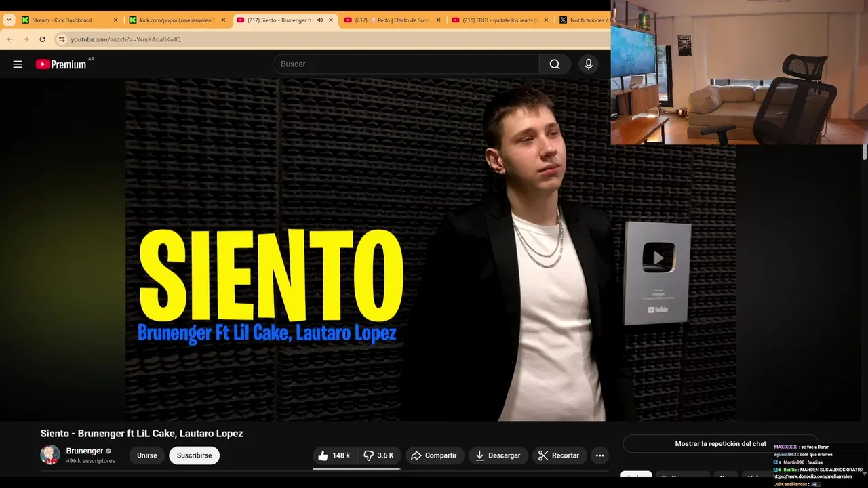Open more actions three-dot menu

pyautogui.click(x=599, y=455)
